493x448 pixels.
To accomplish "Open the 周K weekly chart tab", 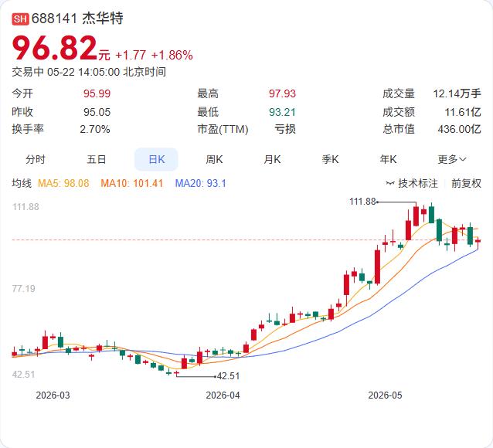I will pyautogui.click(x=214, y=159).
